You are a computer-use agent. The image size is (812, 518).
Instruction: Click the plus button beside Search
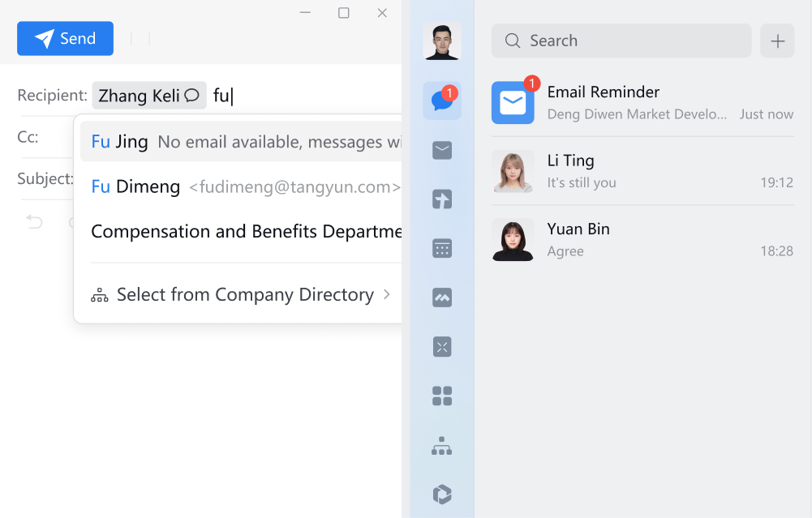click(x=777, y=41)
